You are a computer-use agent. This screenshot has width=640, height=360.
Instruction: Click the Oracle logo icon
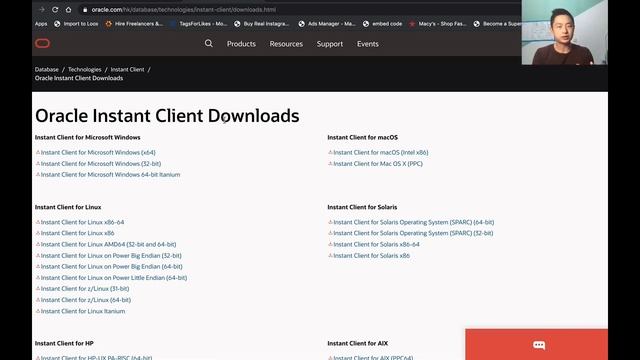(x=42, y=43)
